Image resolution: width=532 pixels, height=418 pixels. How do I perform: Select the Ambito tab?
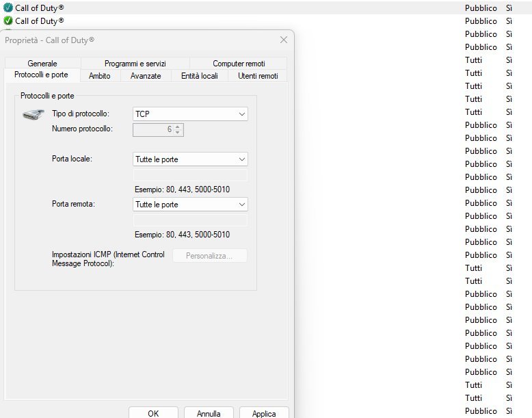pos(100,76)
